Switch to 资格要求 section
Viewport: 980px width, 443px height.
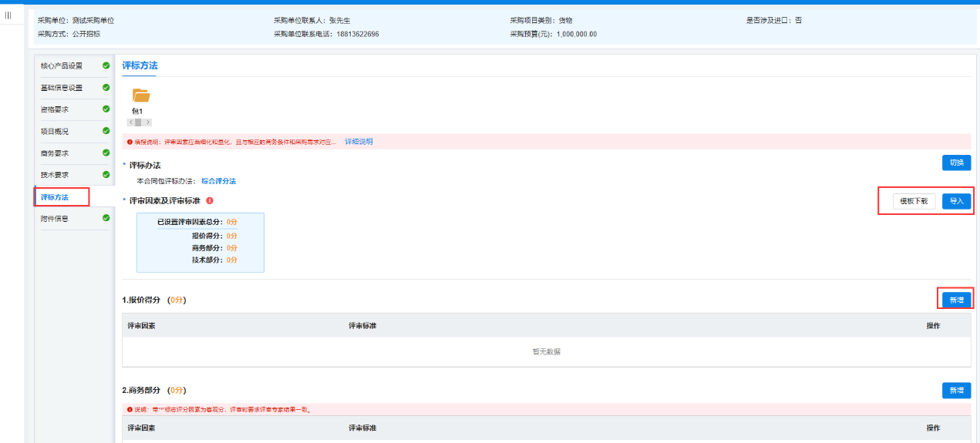[x=55, y=109]
